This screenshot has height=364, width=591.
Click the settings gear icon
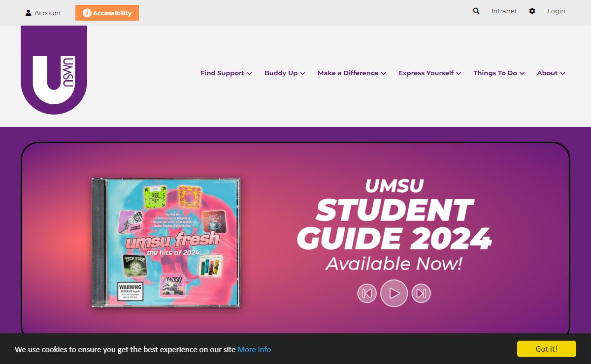pyautogui.click(x=532, y=11)
